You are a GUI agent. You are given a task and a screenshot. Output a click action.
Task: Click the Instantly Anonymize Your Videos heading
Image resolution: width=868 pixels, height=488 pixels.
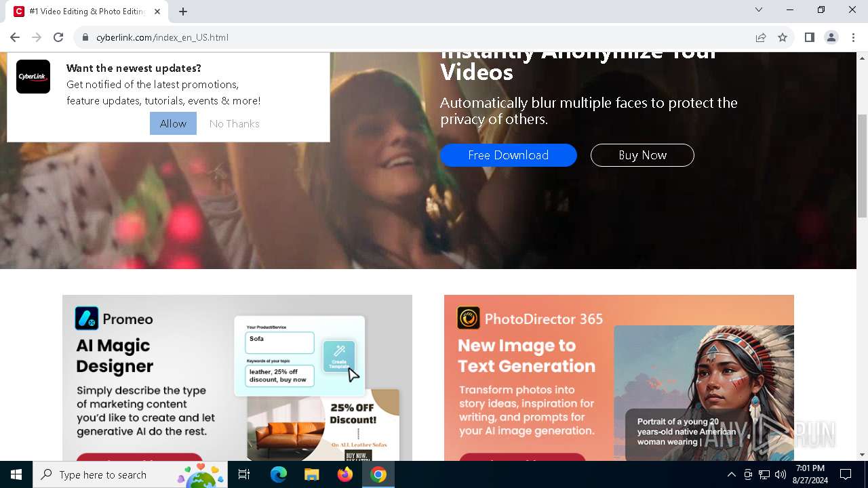coord(578,66)
